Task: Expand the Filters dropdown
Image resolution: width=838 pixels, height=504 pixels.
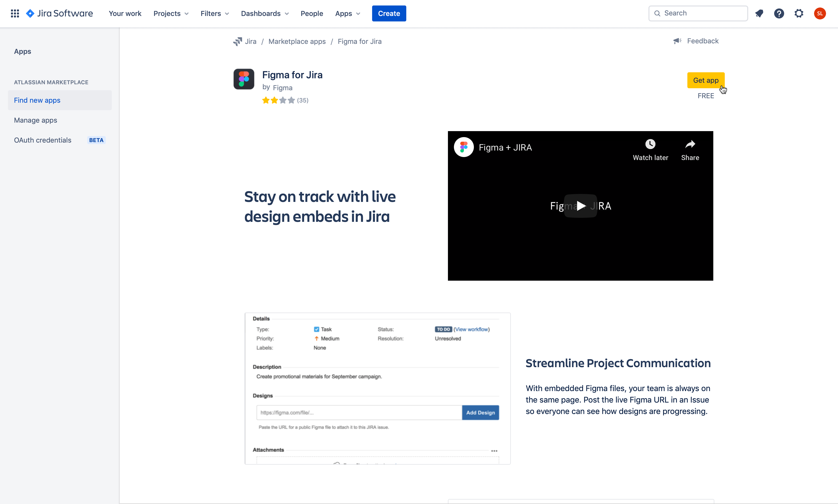Action: [x=214, y=13]
